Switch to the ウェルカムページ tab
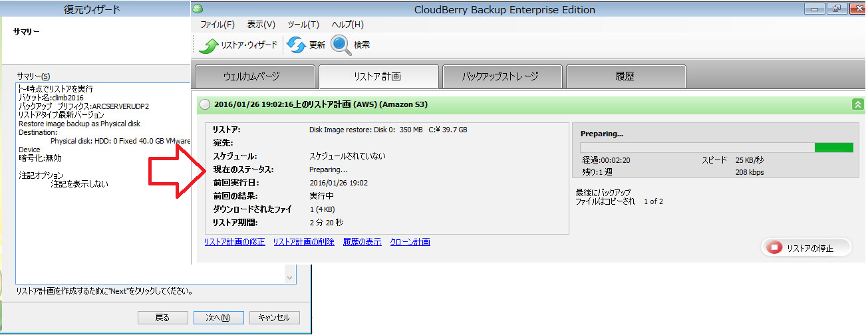Image resolution: width=868 pixels, height=335 pixels. (x=255, y=76)
